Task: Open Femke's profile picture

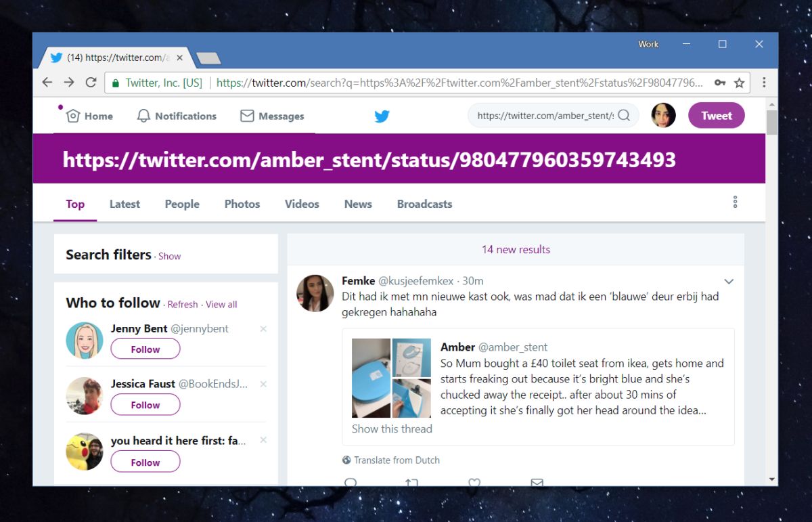Action: coord(315,293)
